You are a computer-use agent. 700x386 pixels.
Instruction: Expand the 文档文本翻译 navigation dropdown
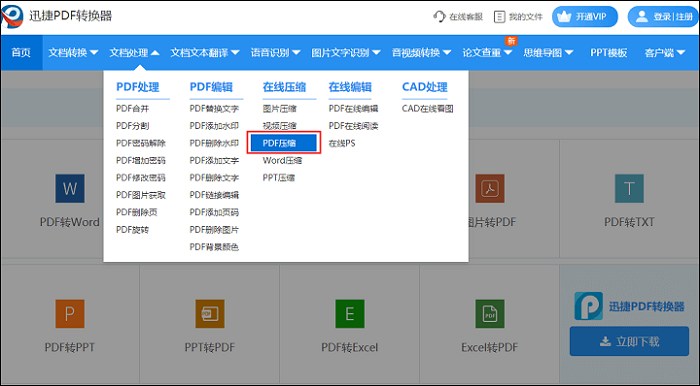click(205, 53)
